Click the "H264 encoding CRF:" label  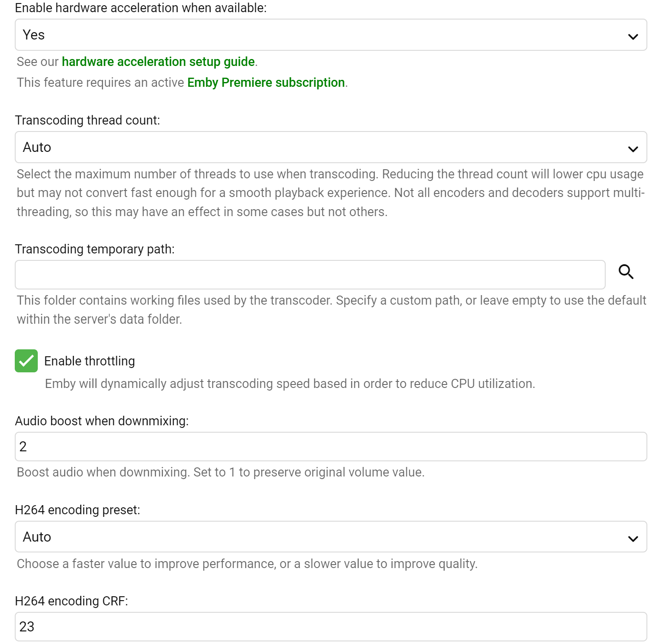71,601
